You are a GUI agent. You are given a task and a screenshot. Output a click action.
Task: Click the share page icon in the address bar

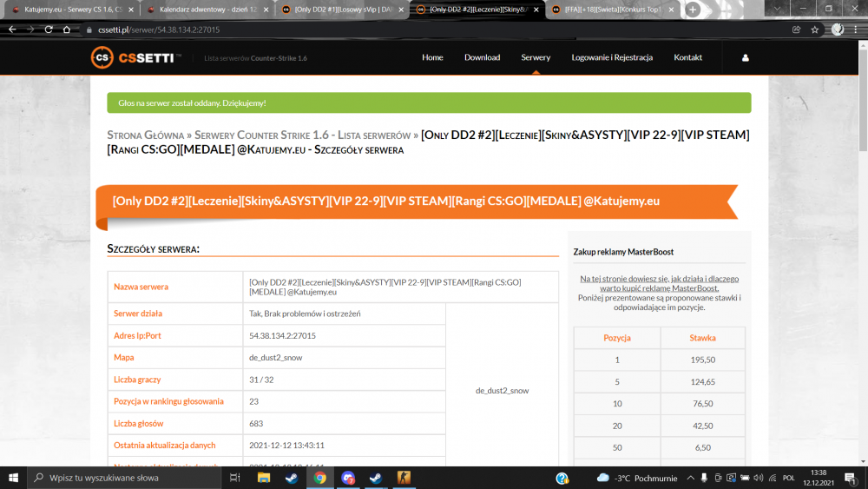tap(797, 30)
